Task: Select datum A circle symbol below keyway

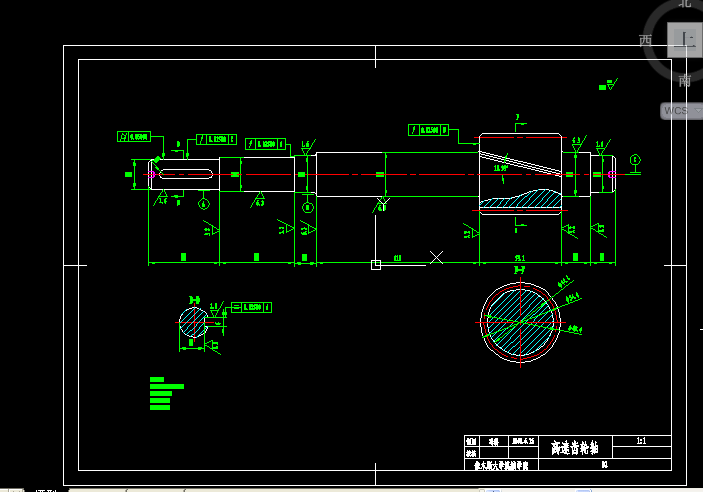Action: pyautogui.click(x=204, y=204)
